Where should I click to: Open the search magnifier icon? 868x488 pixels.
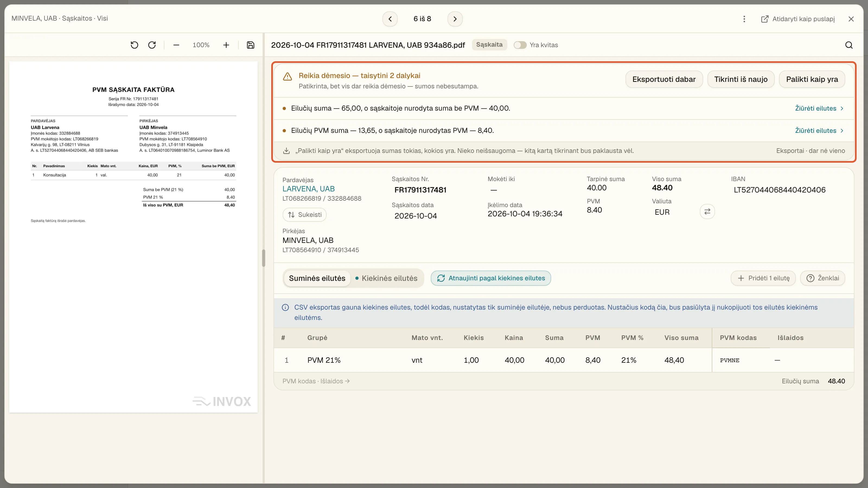point(849,45)
